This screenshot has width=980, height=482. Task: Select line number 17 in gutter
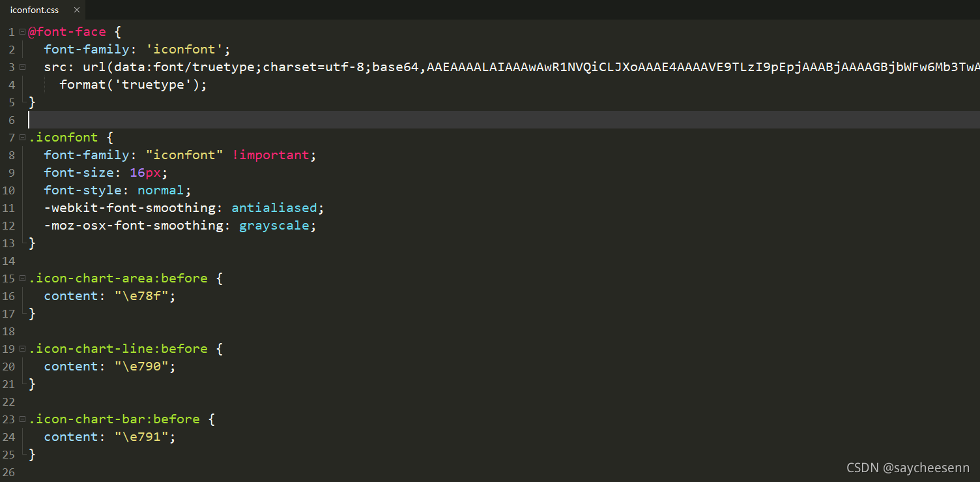coord(9,314)
